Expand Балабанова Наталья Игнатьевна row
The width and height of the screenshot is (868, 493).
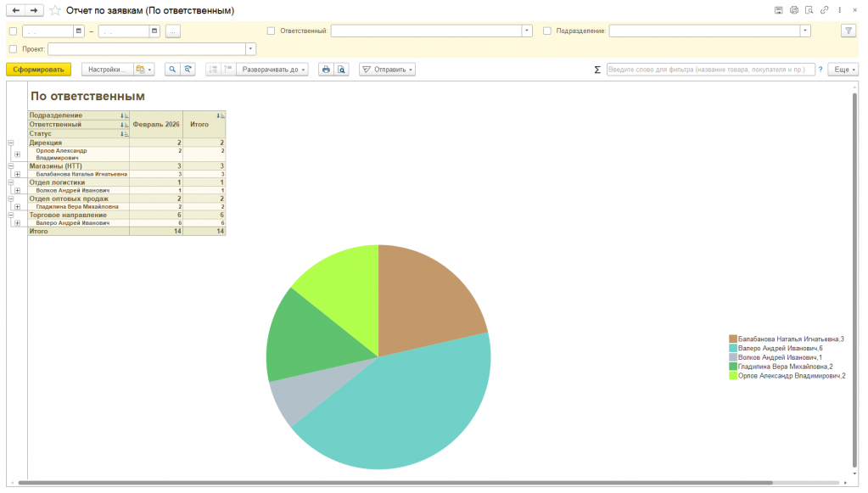[17, 174]
